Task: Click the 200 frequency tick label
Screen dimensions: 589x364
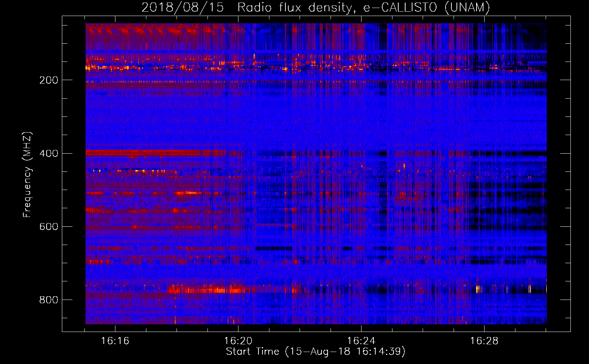Action: coord(49,80)
